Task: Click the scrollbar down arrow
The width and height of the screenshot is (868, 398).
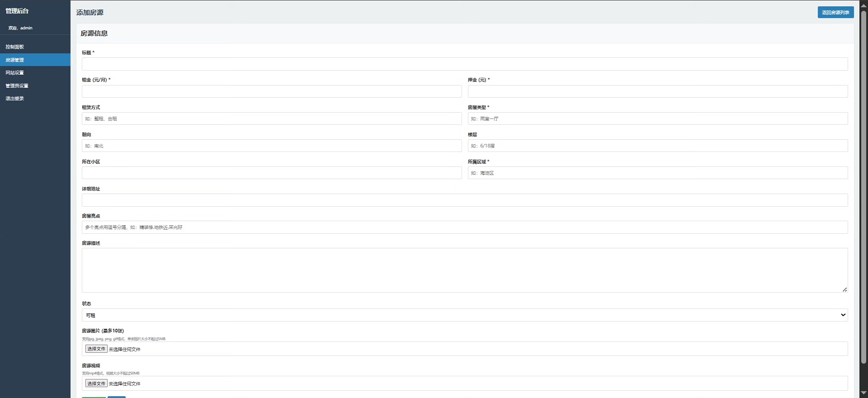Action: coord(863,393)
